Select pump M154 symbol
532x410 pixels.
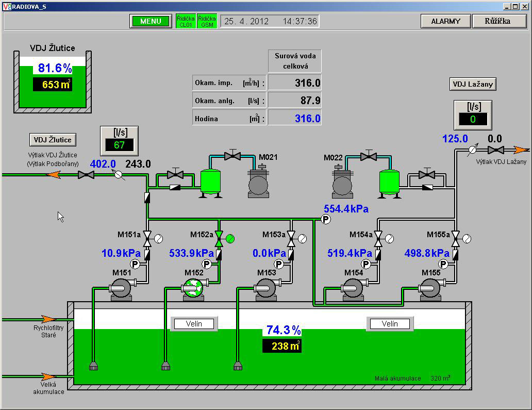(x=353, y=289)
